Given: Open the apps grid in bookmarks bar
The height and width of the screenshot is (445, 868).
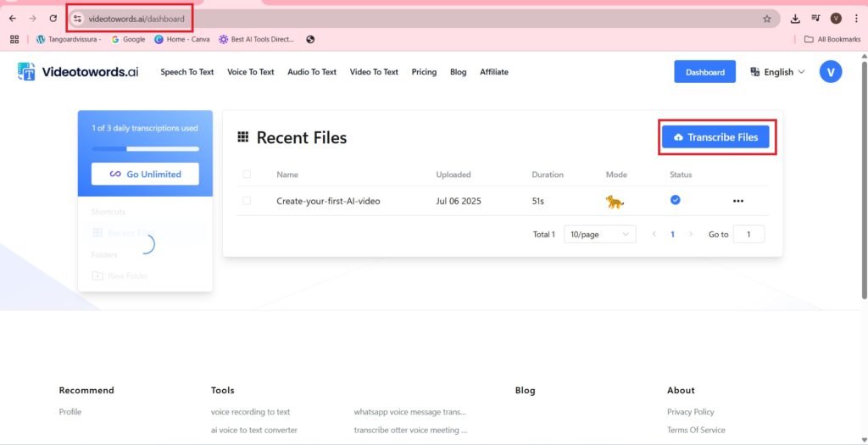Looking at the screenshot, I should coord(14,39).
